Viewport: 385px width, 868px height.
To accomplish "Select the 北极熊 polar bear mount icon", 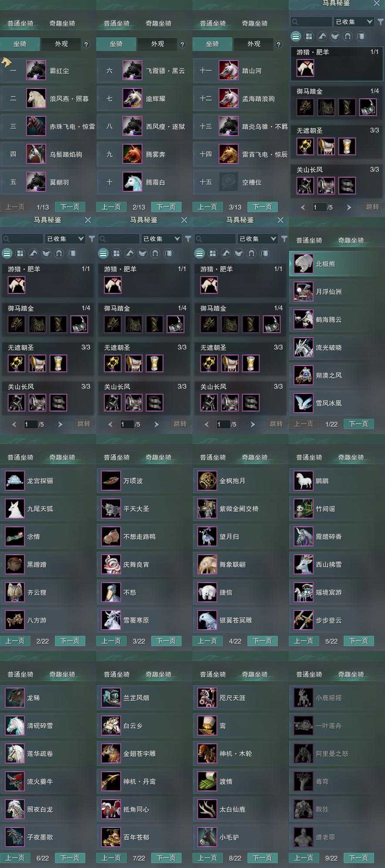I will click(x=303, y=264).
